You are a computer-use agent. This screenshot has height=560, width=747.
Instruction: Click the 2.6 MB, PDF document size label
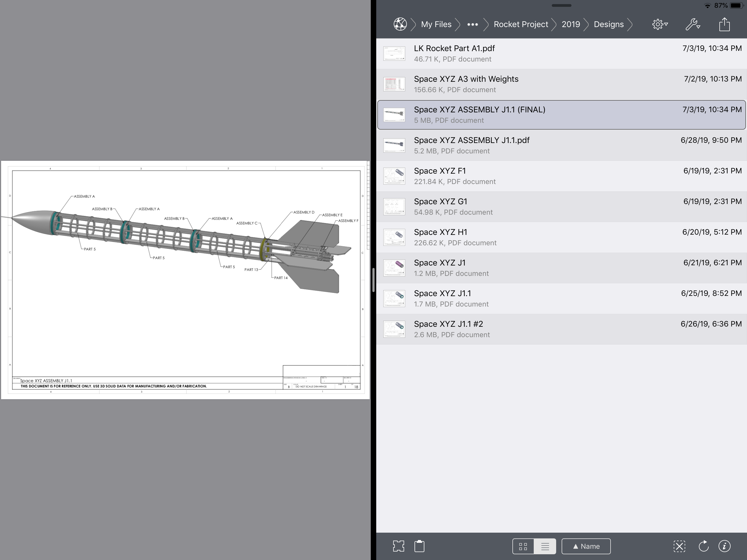click(x=452, y=335)
